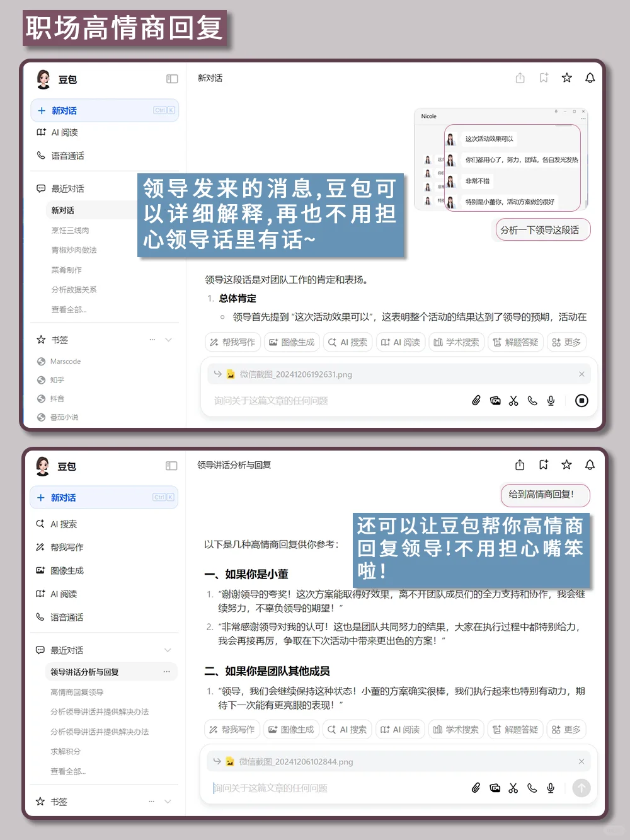This screenshot has height=840, width=630.
Task: Expand the 书签 section chevron
Action: (168, 340)
